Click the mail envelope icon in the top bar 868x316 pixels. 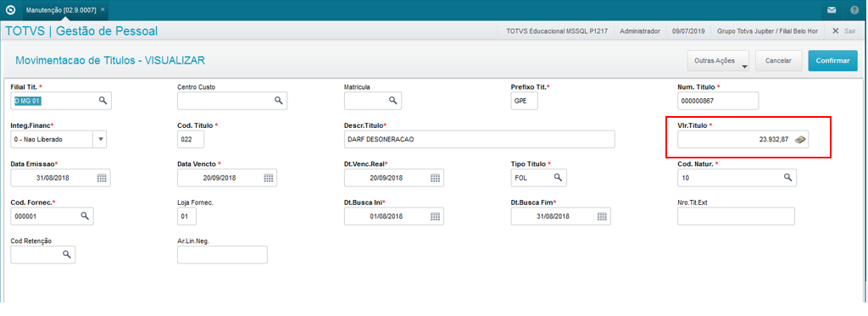coord(832,10)
